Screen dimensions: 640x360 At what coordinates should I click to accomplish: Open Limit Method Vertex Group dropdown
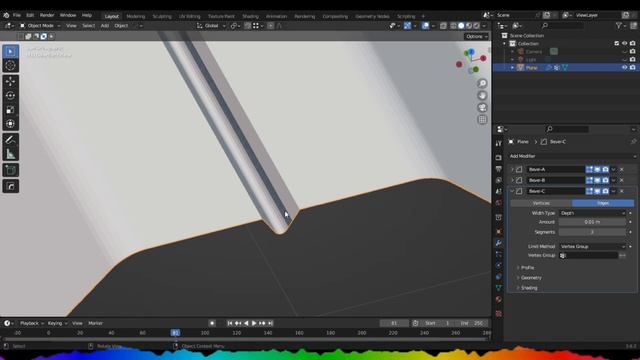click(x=592, y=247)
